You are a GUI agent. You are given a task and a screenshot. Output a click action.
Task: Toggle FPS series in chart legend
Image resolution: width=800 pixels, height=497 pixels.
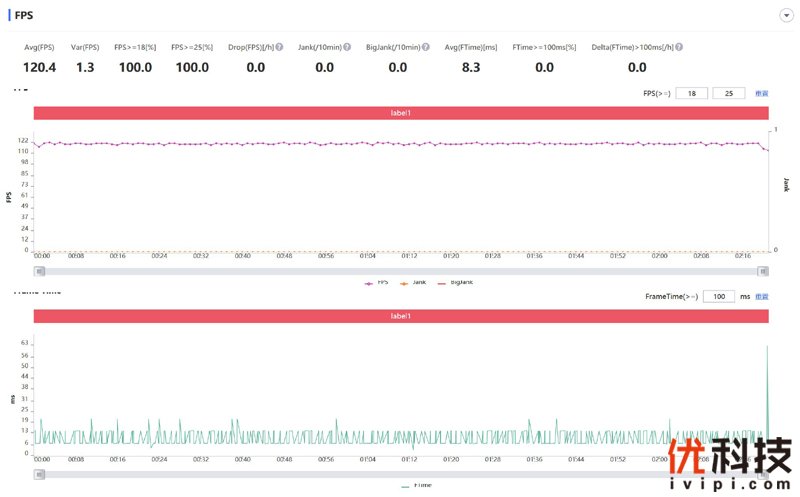click(x=377, y=282)
